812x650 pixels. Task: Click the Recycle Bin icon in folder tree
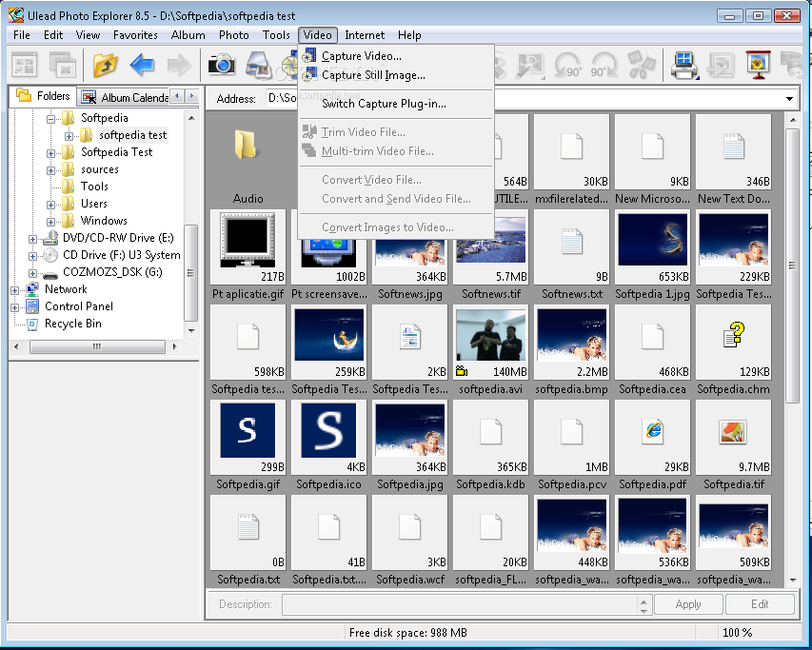[x=32, y=324]
